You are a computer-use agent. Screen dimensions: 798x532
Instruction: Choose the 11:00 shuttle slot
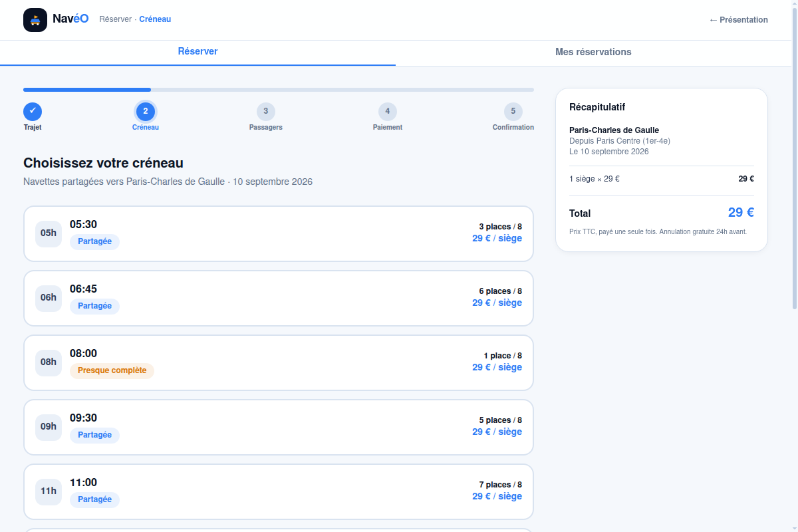point(279,491)
